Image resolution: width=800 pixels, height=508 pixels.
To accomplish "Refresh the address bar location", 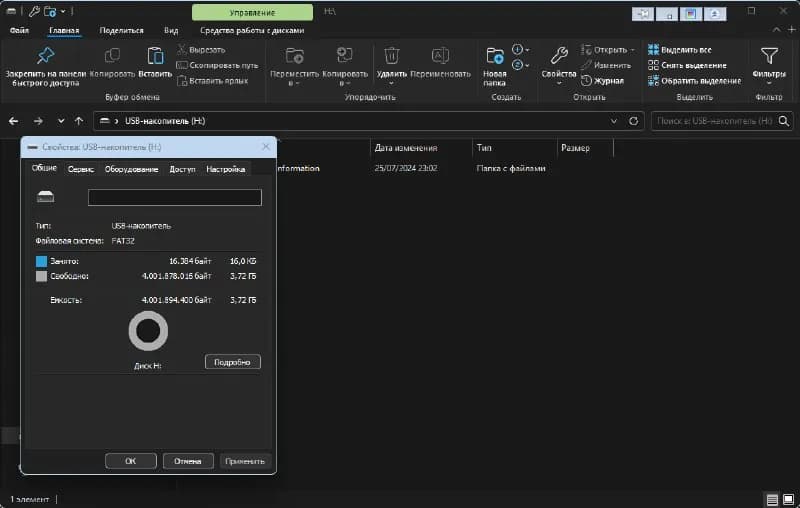I will click(633, 121).
